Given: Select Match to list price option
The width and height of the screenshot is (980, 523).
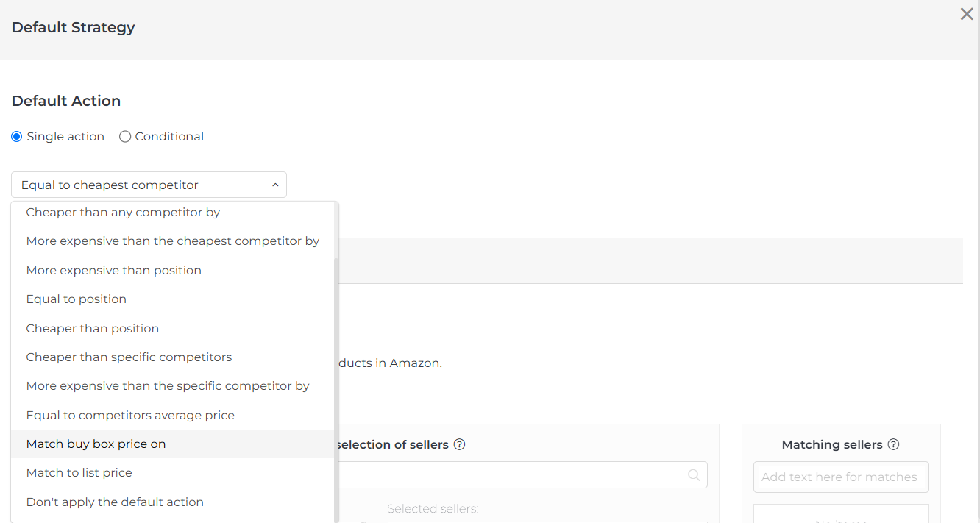Looking at the screenshot, I should pos(79,473).
